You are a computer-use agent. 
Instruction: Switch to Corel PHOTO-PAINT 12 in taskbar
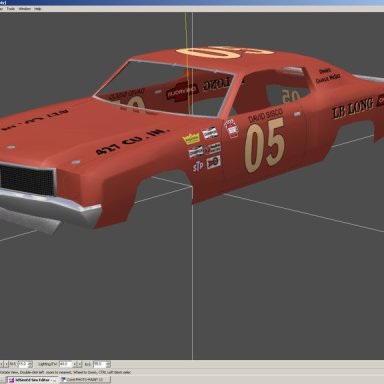click(85, 380)
